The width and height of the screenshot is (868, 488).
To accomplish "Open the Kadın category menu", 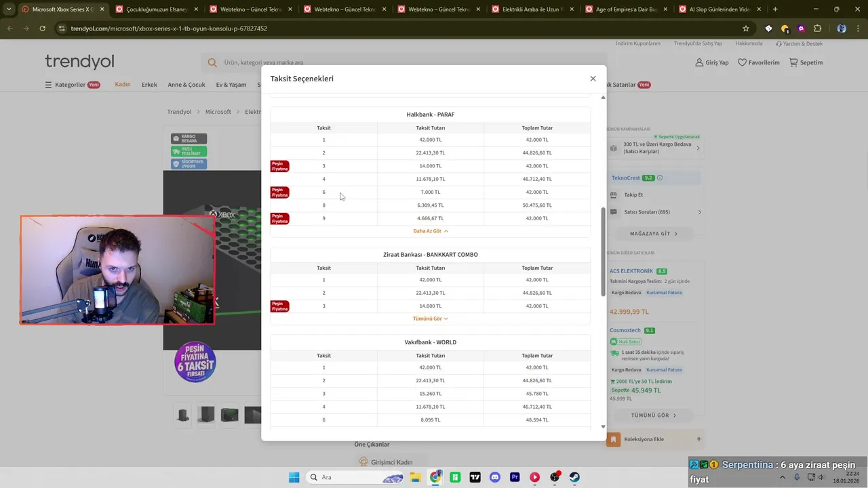I will click(123, 85).
